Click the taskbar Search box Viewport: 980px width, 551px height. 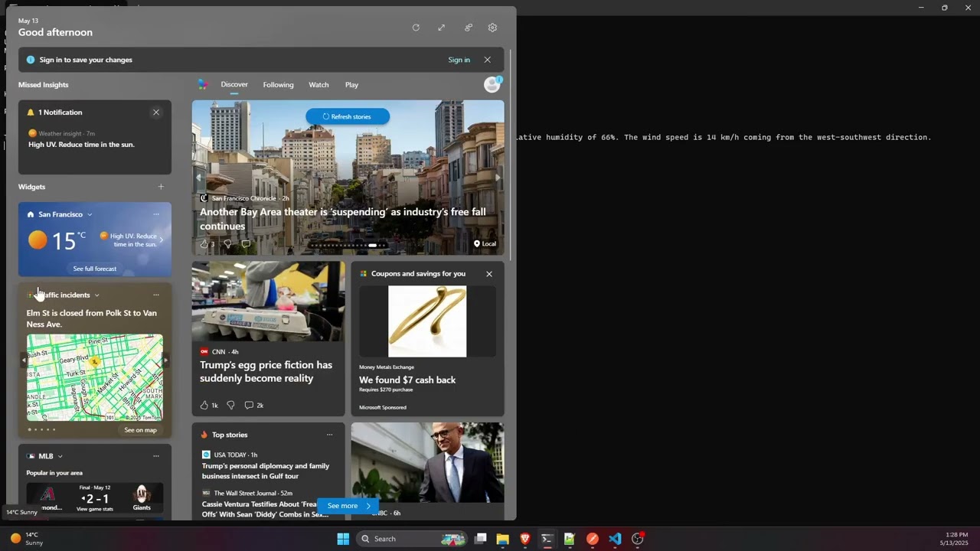point(412,539)
